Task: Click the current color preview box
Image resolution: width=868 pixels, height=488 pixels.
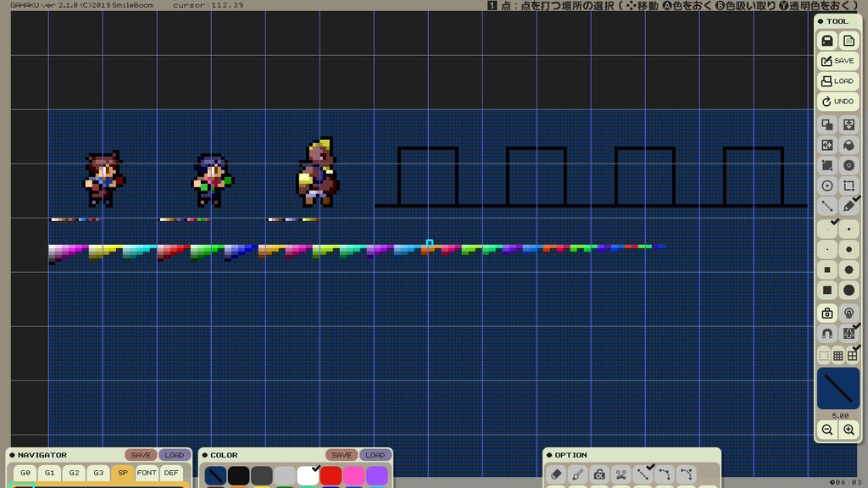Action: [838, 388]
